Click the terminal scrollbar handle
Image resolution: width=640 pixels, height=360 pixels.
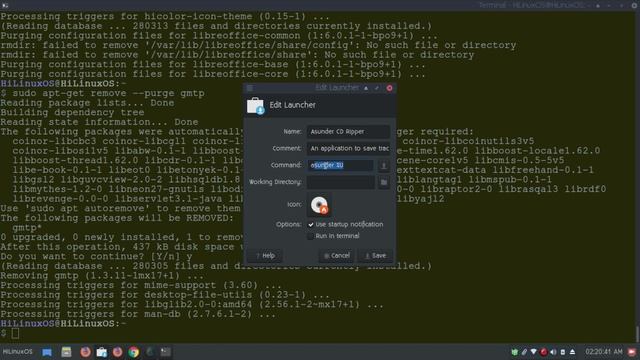tap(637, 334)
